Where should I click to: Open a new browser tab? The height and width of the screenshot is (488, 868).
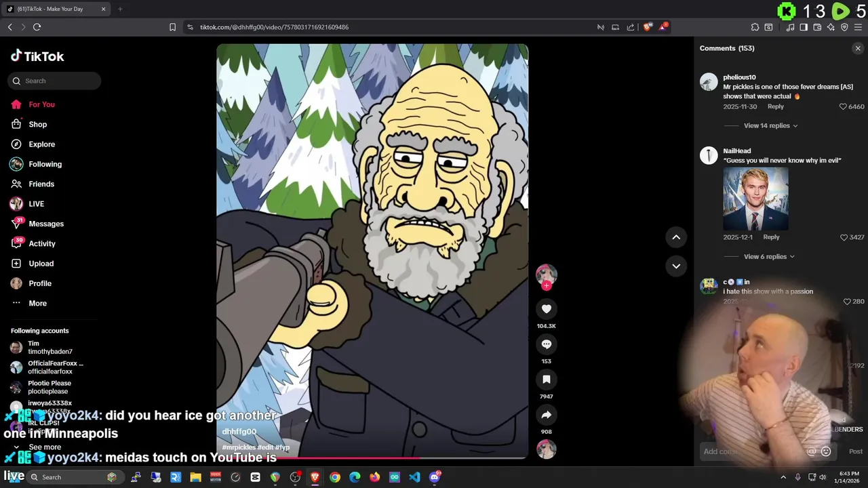click(x=120, y=9)
